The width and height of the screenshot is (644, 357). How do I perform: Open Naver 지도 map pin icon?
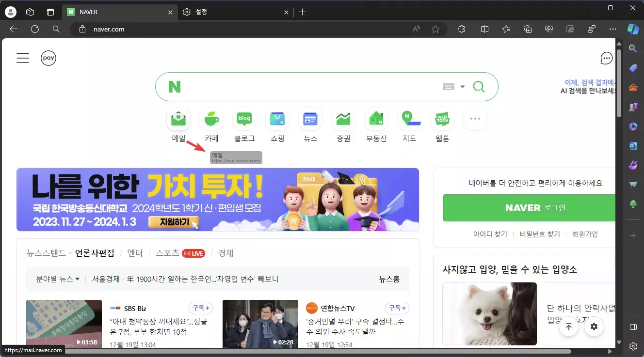click(409, 119)
